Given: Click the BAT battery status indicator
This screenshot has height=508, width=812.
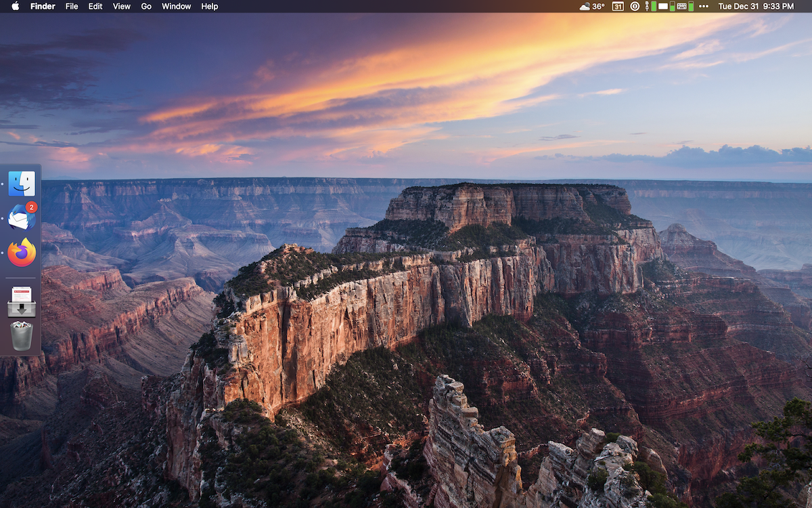Looking at the screenshot, I should (x=650, y=6).
